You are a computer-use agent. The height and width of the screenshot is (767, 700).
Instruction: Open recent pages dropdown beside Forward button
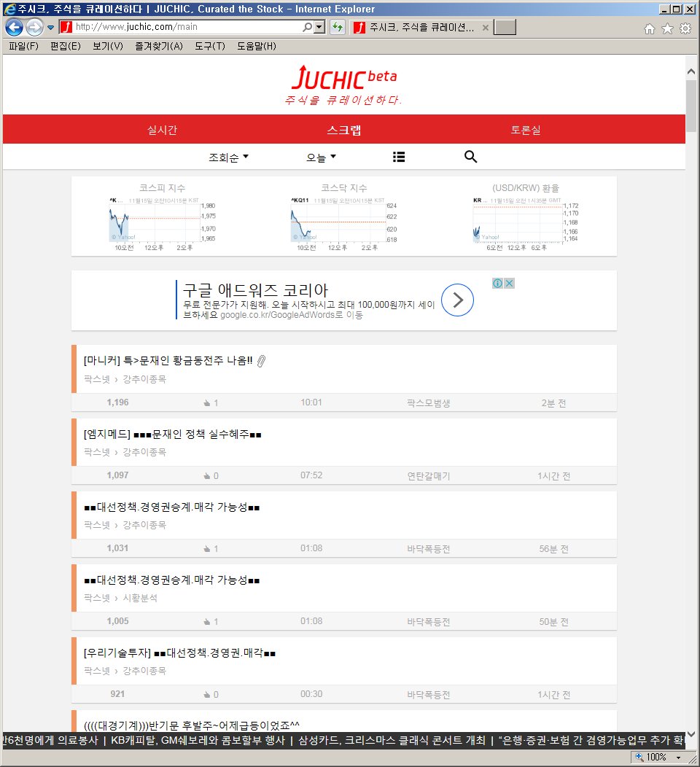tap(50, 28)
